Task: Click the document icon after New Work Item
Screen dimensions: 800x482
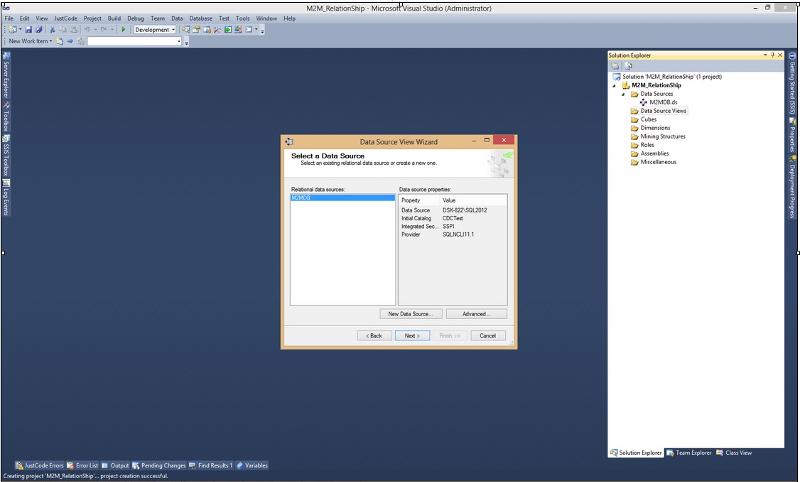Action: point(60,41)
